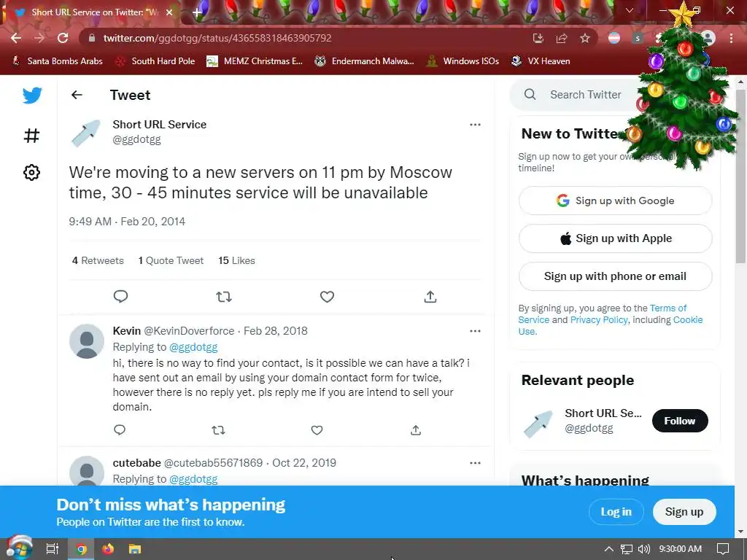
Task: Open more options on main tweet
Action: [475, 125]
